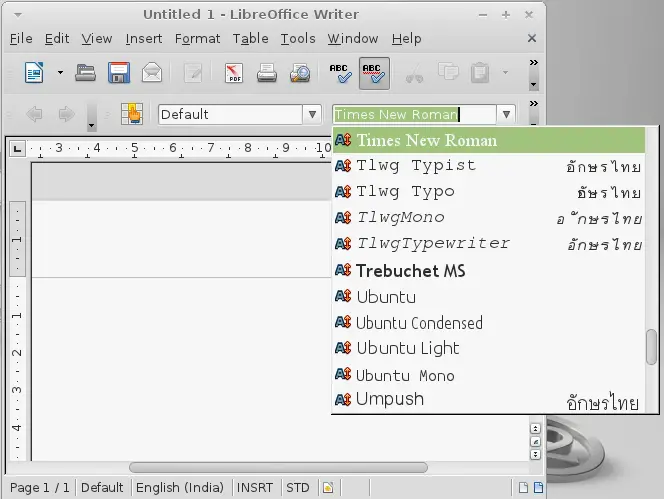Choose the Ubuntu Condensed font
This screenshot has width=664, height=499.
click(489, 322)
